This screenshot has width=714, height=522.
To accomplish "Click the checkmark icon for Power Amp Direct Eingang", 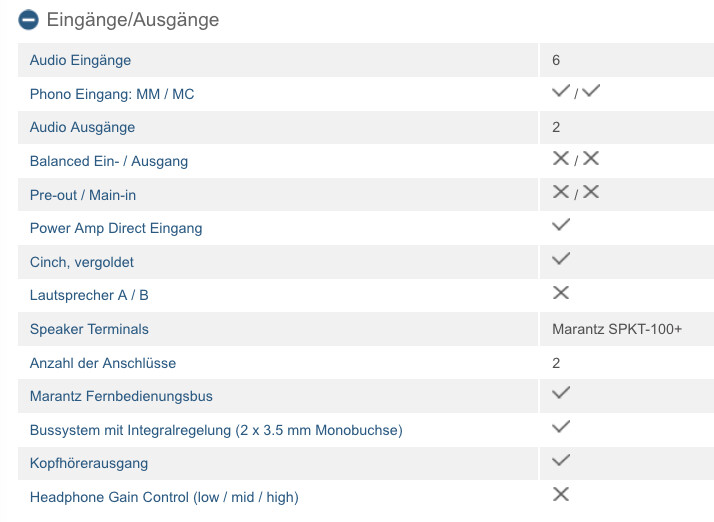I will [561, 225].
